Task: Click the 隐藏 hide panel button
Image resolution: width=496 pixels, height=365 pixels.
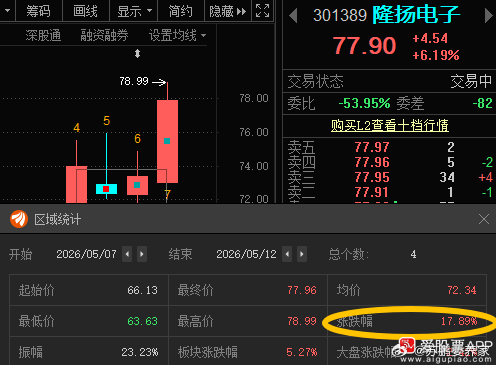Action: pos(227,11)
